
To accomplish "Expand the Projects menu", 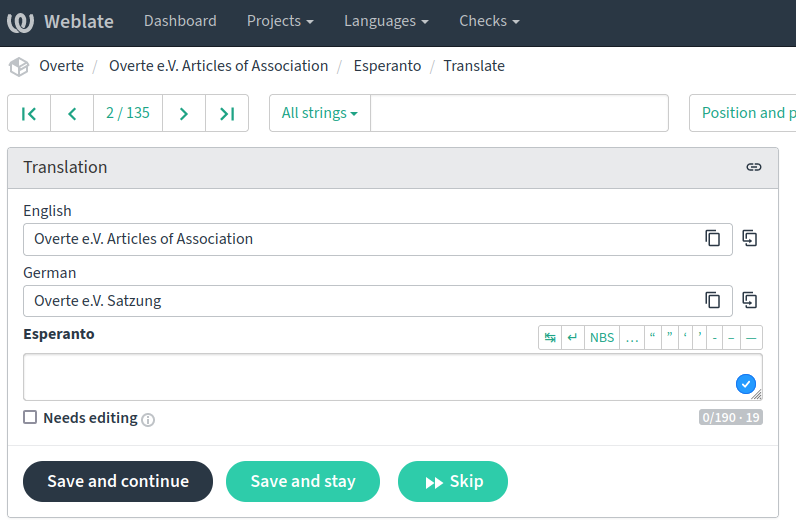I will [x=280, y=21].
